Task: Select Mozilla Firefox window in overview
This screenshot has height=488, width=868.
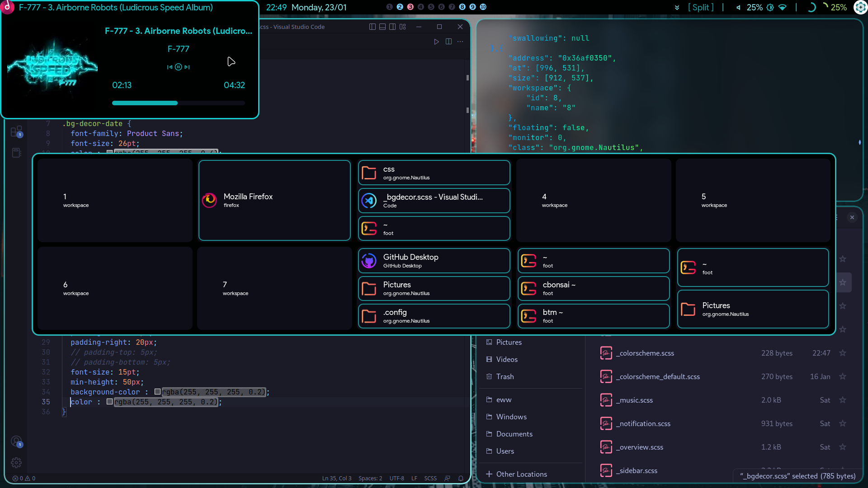Action: point(274,200)
